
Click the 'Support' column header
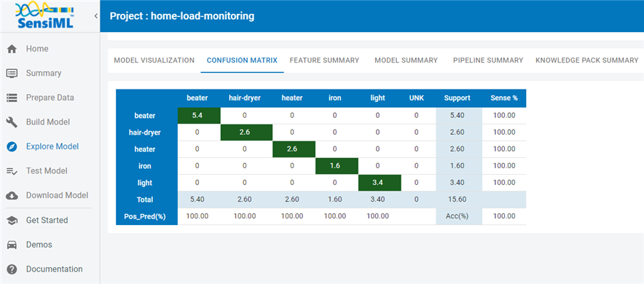click(457, 98)
